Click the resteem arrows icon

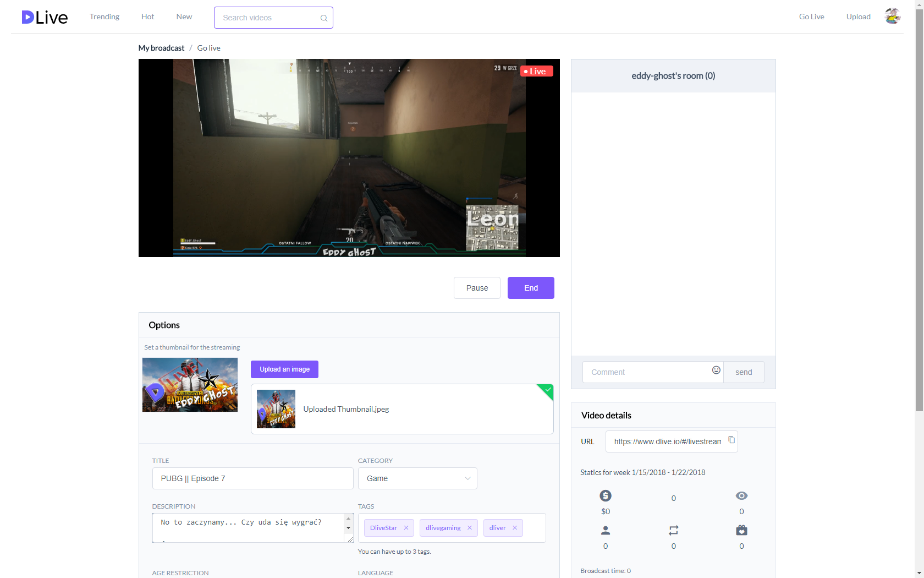click(674, 530)
